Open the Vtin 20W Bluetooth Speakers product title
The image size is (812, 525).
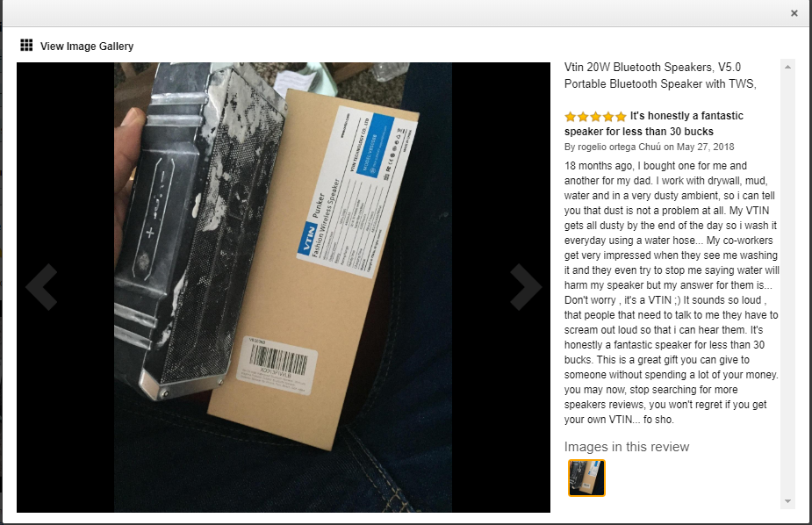660,76
